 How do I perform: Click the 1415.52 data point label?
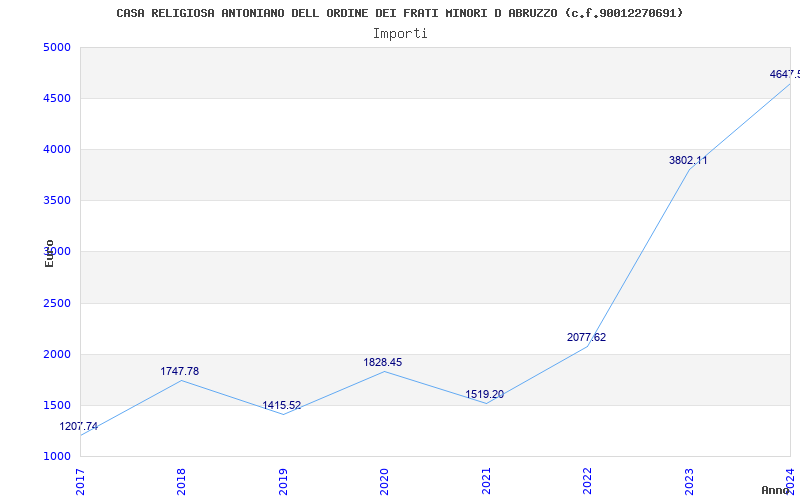282,405
